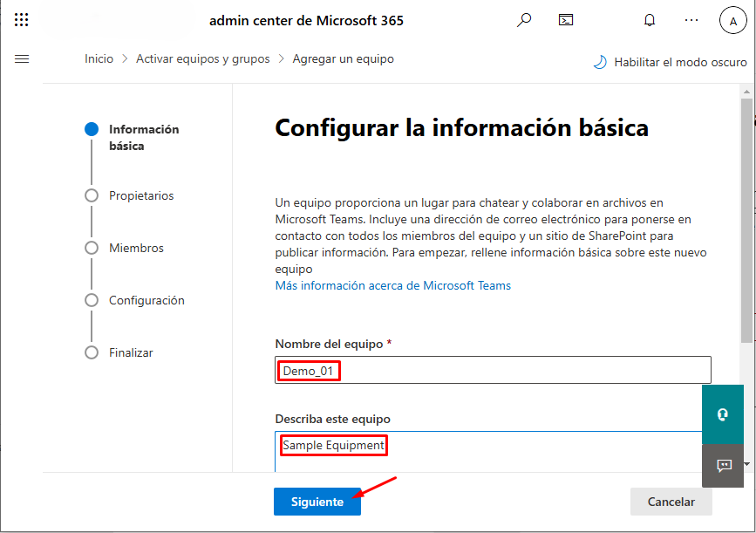Screen dimensions: 756x533
Task: Click the dark mode moon icon
Action: pos(600,62)
